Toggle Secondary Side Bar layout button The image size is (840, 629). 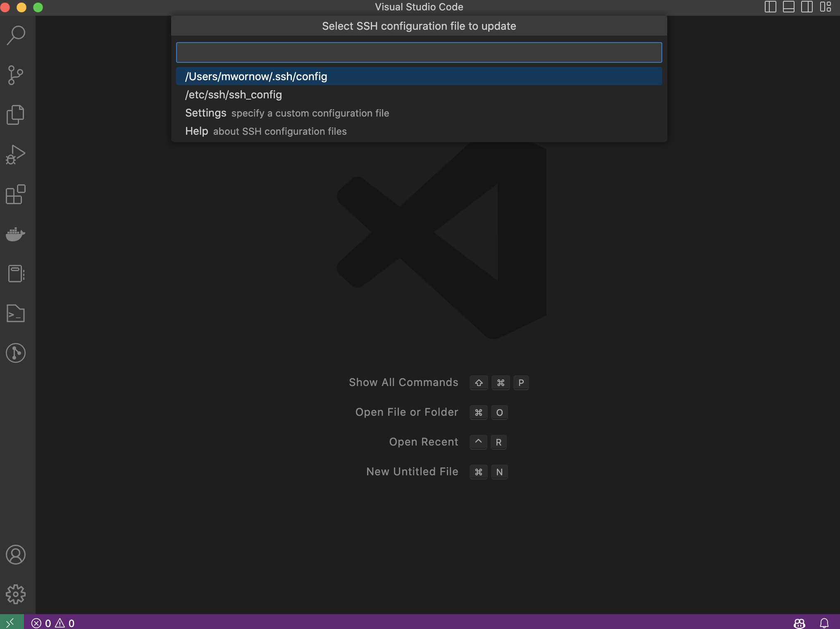(x=807, y=7)
